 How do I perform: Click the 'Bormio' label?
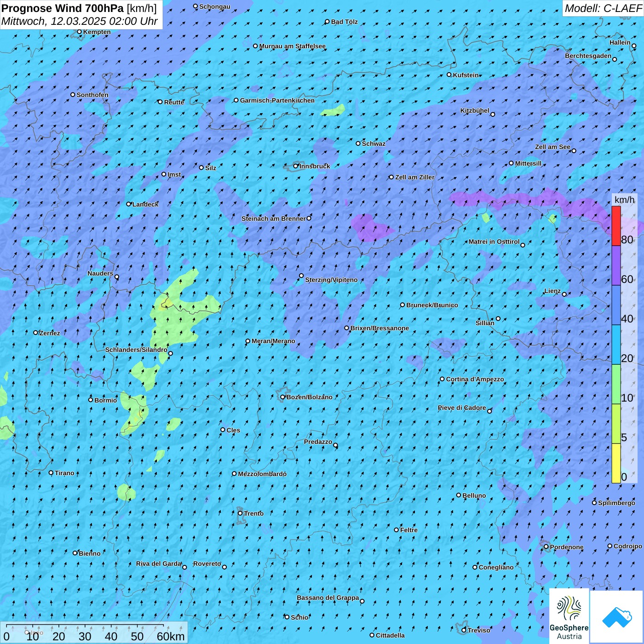[106, 400]
